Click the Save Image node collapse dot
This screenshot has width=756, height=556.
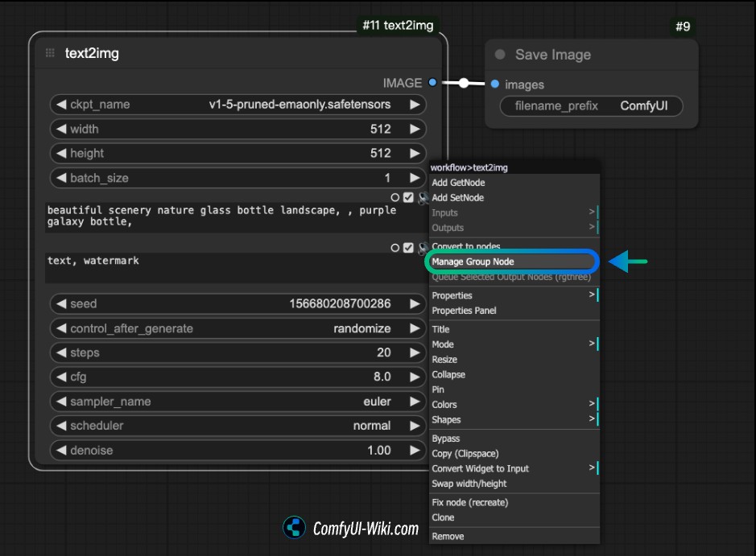(500, 55)
